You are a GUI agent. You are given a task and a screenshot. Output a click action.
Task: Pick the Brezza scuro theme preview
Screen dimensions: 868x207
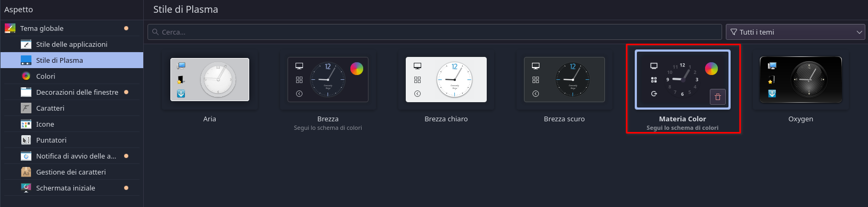[564, 80]
